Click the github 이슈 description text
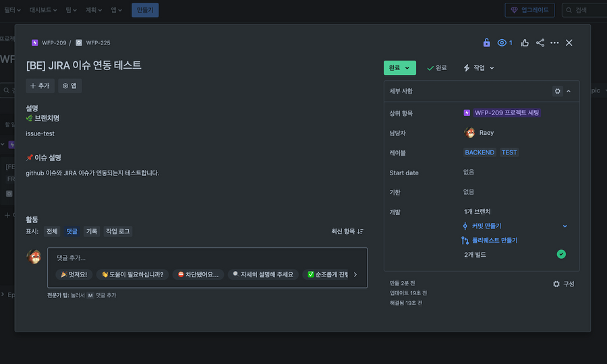 coord(92,173)
